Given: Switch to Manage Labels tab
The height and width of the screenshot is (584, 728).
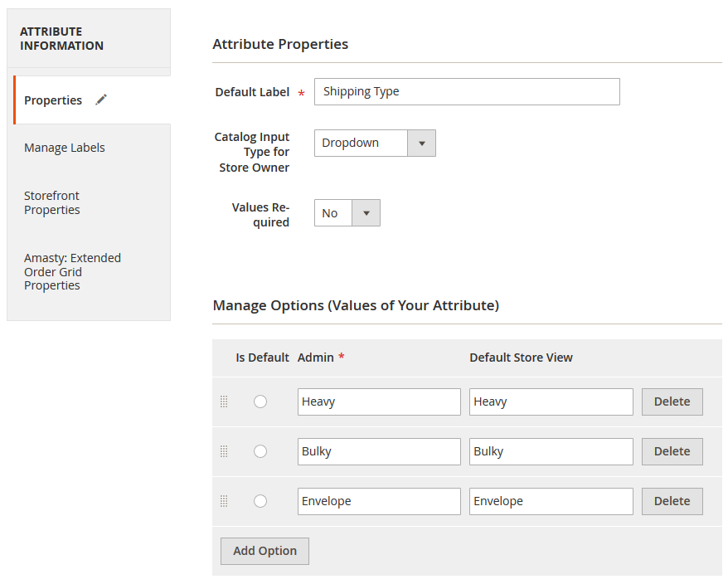Looking at the screenshot, I should click(65, 148).
